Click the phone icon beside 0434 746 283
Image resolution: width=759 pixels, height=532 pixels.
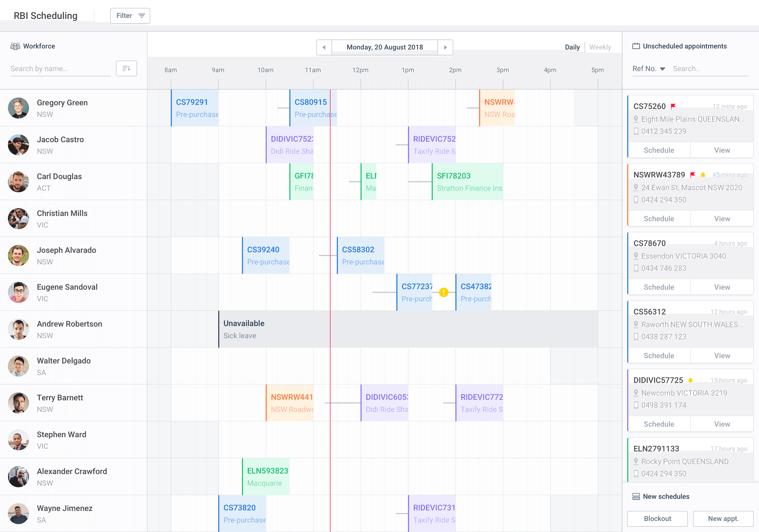coord(636,268)
